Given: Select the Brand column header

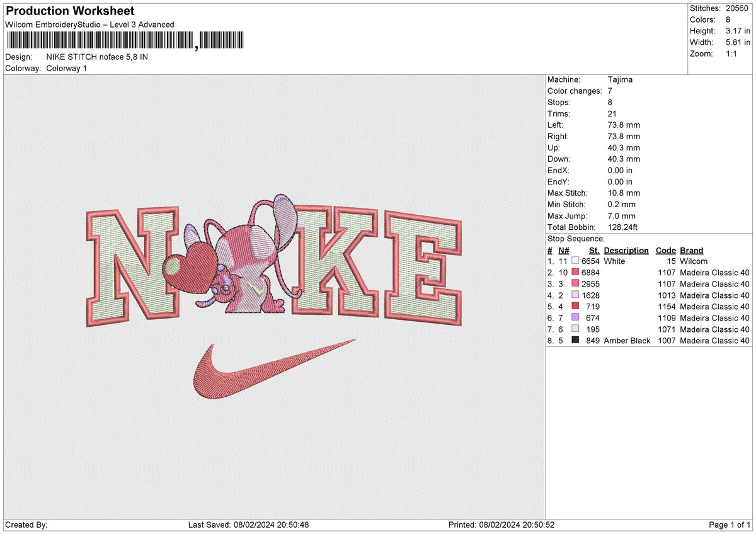Looking at the screenshot, I should pyautogui.click(x=692, y=250).
